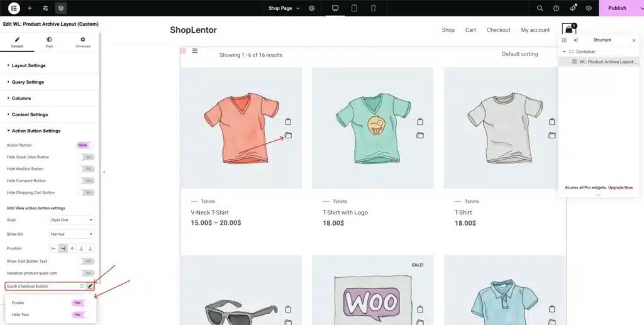Open Checkout menu link in header

(499, 30)
